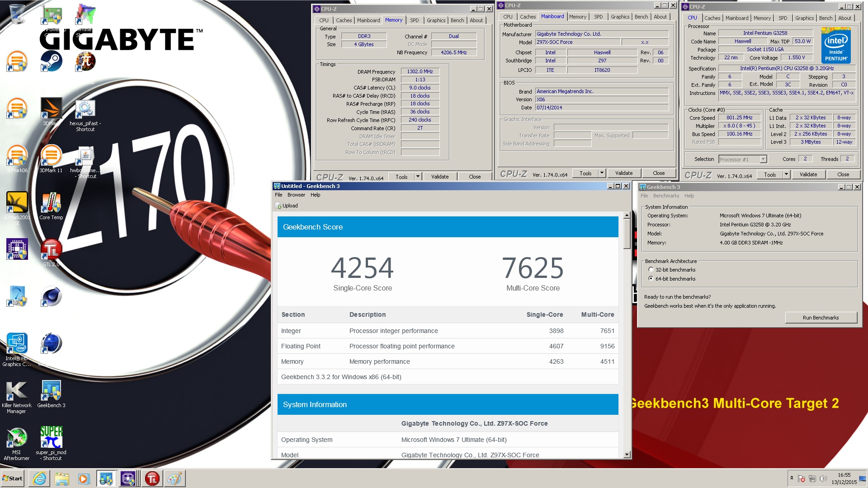Click Geekbench results scrollbar thumb
The width and height of the screenshot is (868, 488).
[627, 234]
